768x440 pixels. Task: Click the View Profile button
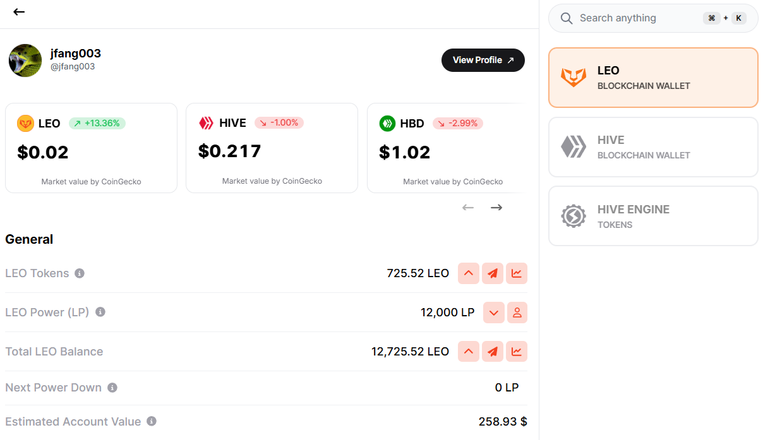[x=483, y=60]
